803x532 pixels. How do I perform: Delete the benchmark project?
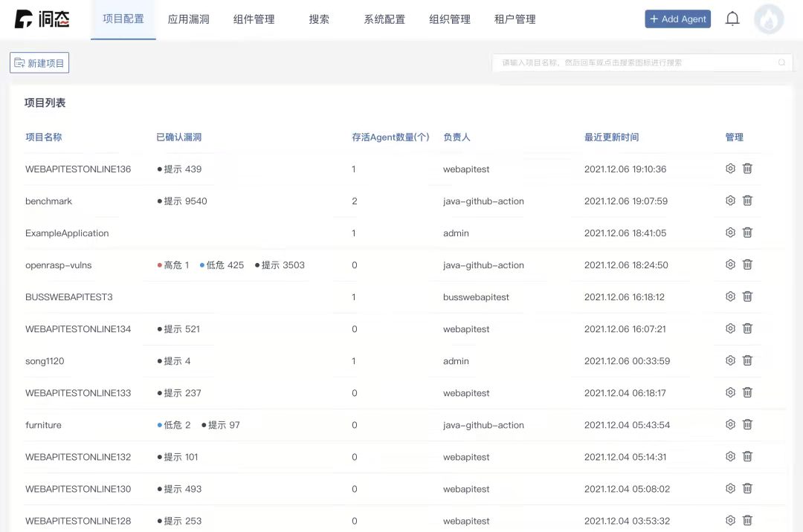(x=747, y=201)
